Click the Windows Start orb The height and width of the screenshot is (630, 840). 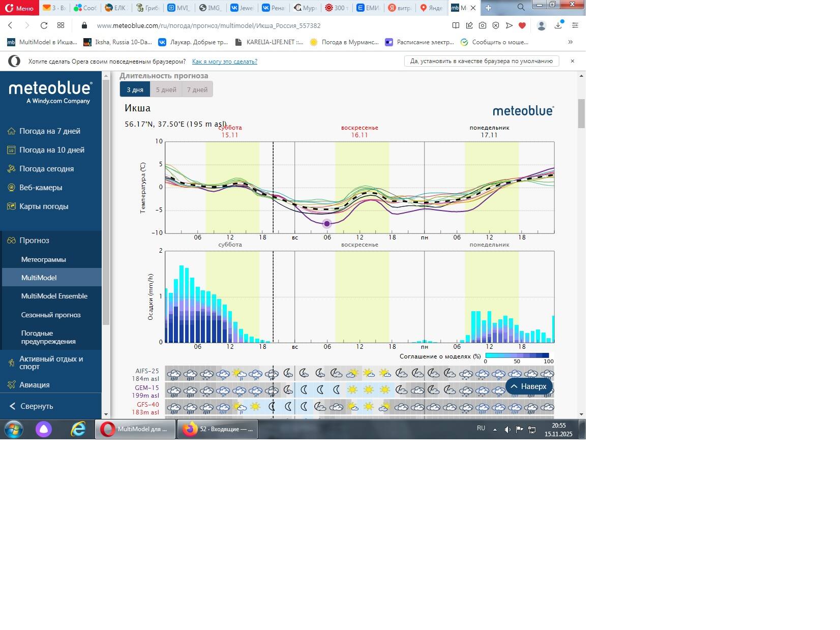14,429
